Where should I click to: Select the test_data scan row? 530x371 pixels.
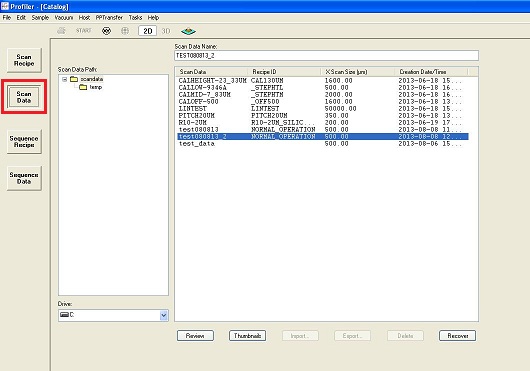click(x=323, y=144)
